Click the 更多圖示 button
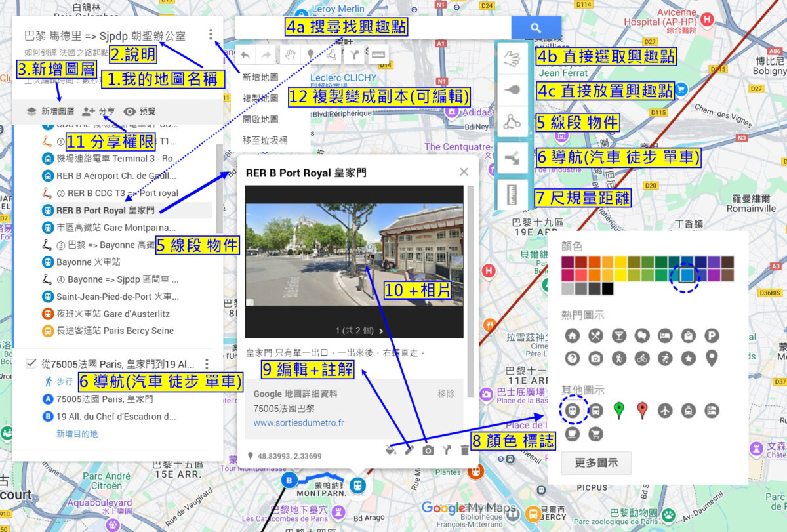This screenshot has width=787, height=532. [x=596, y=462]
